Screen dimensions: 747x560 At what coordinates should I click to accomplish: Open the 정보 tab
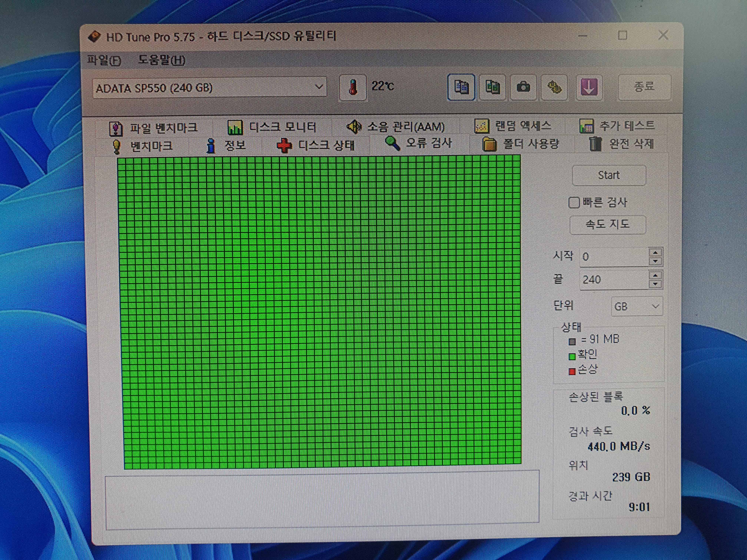click(x=226, y=146)
